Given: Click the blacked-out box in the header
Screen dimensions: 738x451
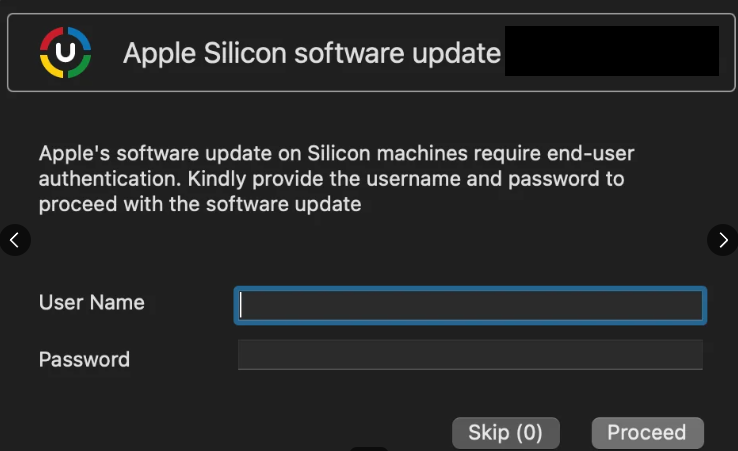Looking at the screenshot, I should 612,52.
